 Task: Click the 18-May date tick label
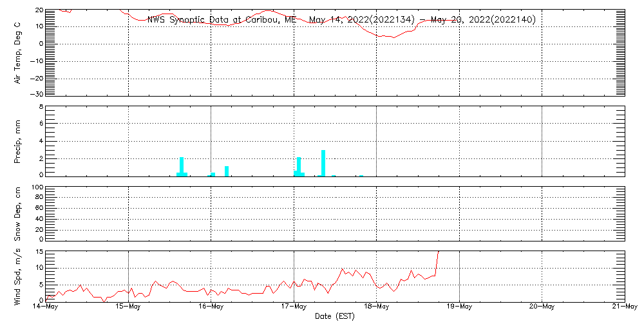pos(376,307)
